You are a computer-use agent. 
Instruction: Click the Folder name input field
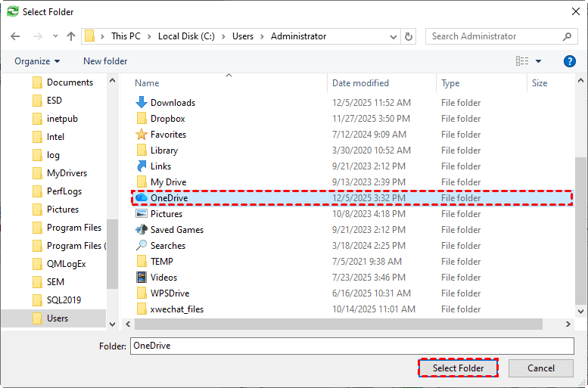(352, 346)
